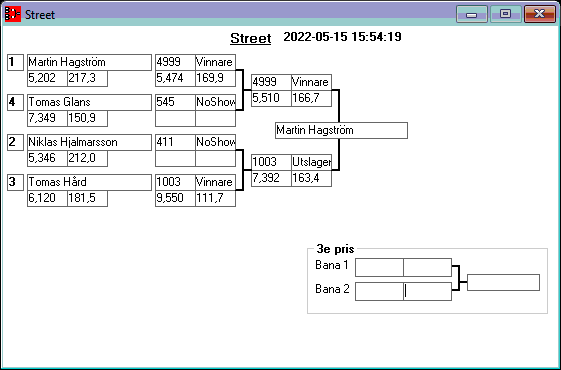Click the empty time cell below 545
This screenshot has height=370, width=561.
coord(175,118)
